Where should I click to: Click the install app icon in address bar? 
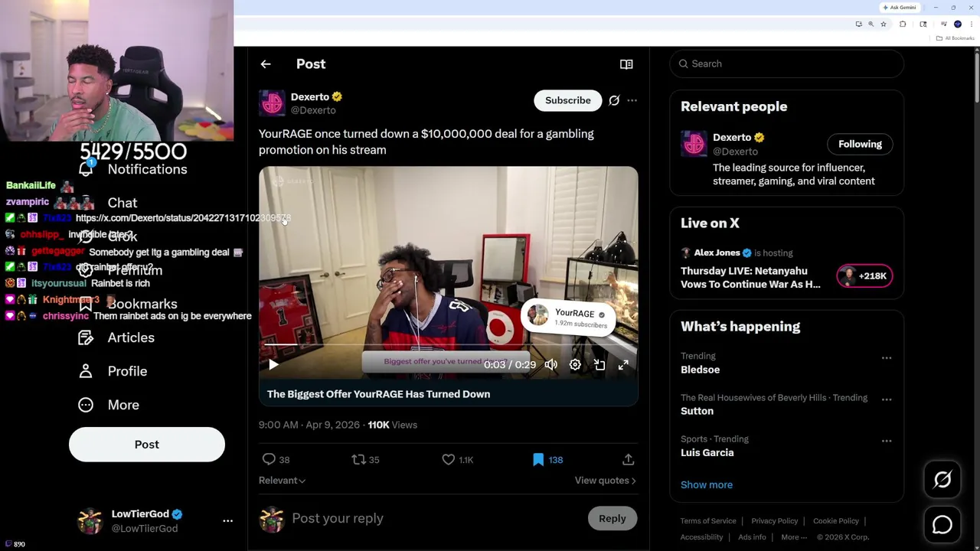click(859, 24)
